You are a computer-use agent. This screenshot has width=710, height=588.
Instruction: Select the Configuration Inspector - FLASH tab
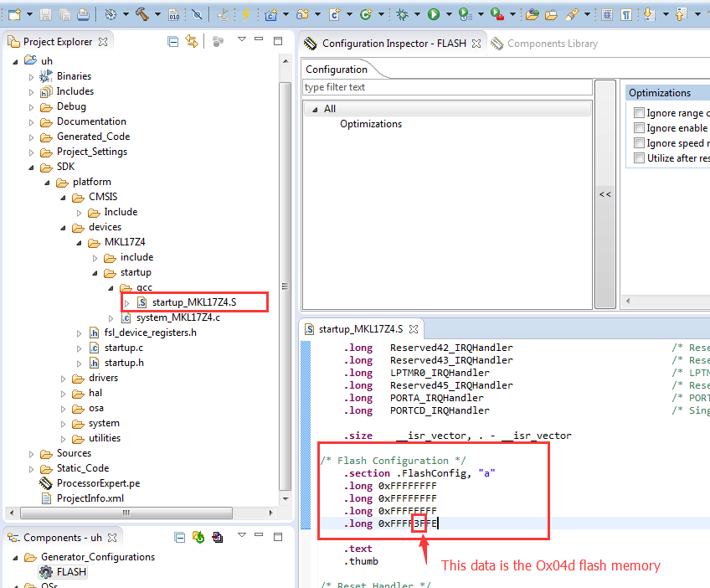pos(392,44)
